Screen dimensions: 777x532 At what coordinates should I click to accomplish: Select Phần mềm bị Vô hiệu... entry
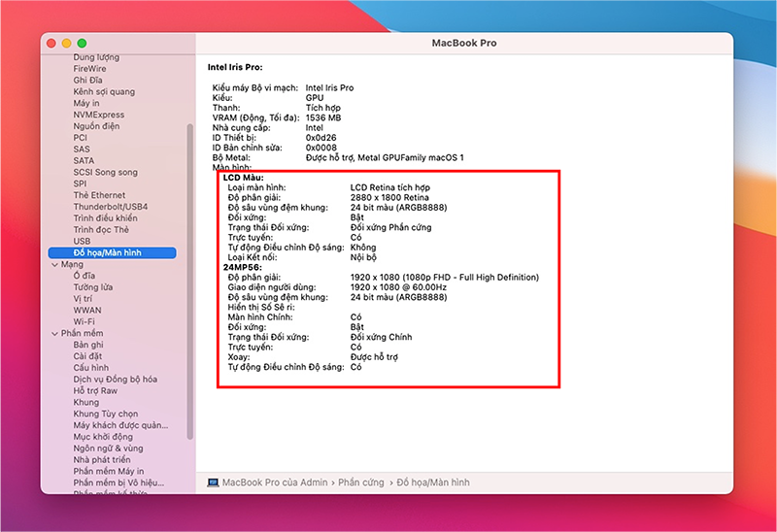118,482
